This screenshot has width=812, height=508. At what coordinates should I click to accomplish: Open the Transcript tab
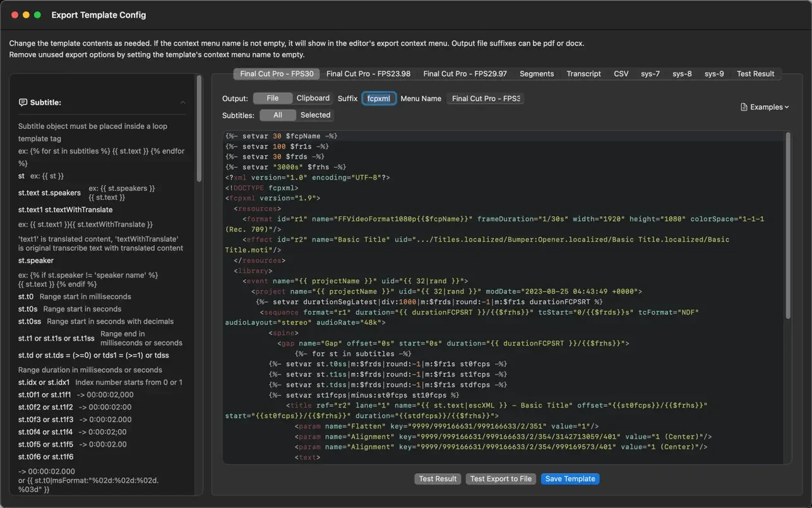(x=583, y=74)
